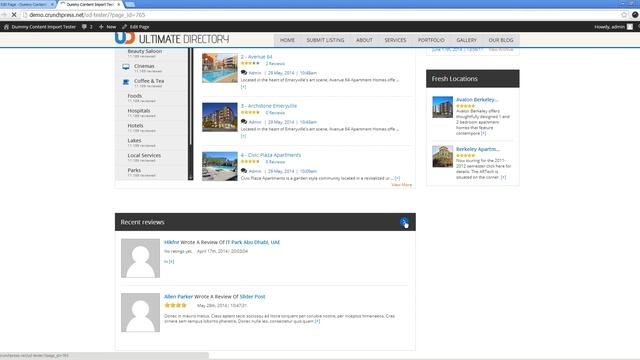Open the PORTFOLIO menu item
This screenshot has height=360, width=640.
click(431, 40)
